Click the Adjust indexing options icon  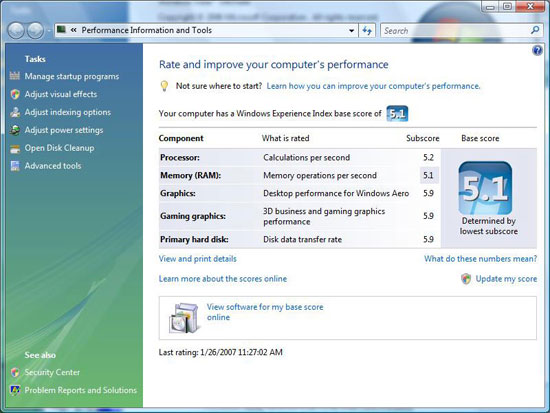(x=15, y=112)
